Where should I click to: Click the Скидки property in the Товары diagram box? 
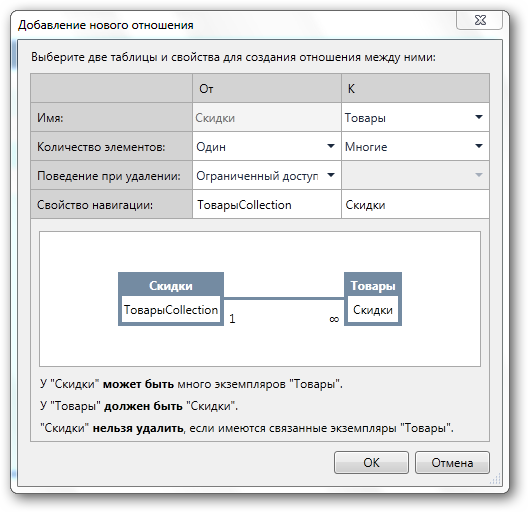(x=373, y=310)
